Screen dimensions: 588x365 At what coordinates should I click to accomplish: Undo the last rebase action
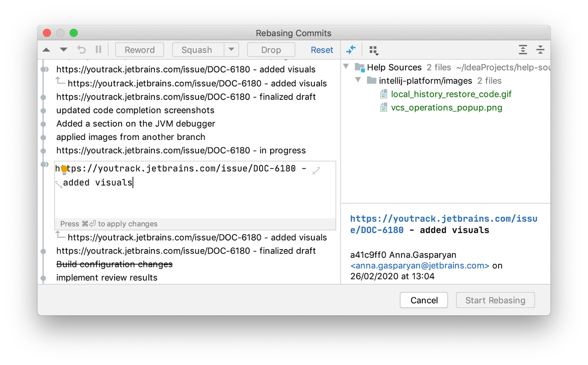81,49
